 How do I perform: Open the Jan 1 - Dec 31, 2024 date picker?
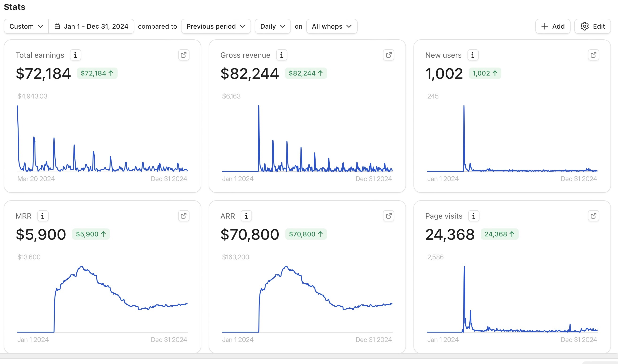pos(91,26)
